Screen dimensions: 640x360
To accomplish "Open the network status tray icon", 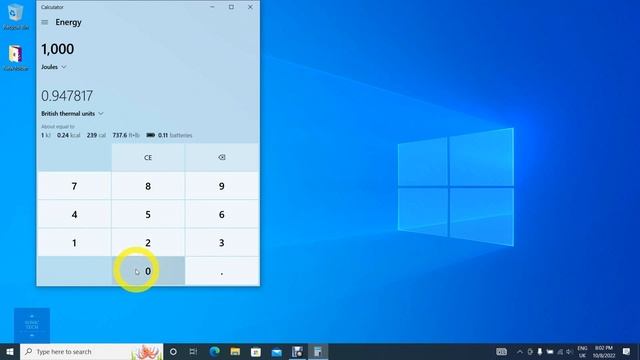I will [560, 351].
